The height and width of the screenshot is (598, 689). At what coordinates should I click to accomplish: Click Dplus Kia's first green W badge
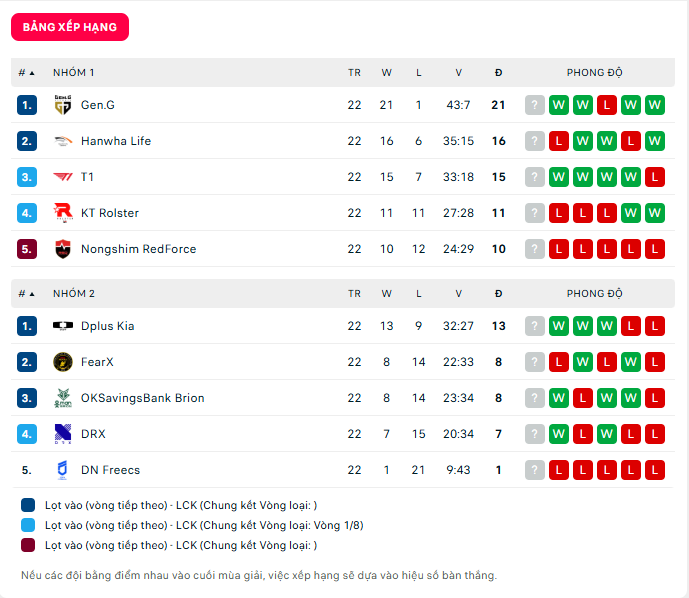(x=559, y=326)
